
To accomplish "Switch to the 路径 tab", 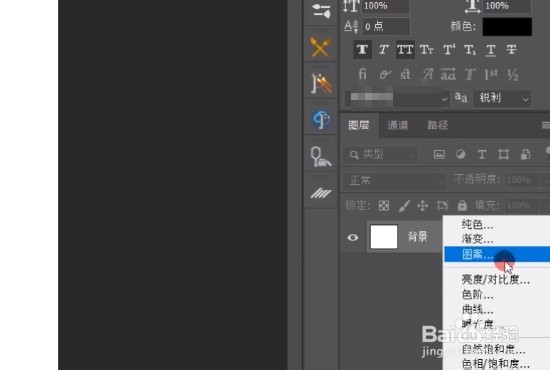I will (438, 125).
